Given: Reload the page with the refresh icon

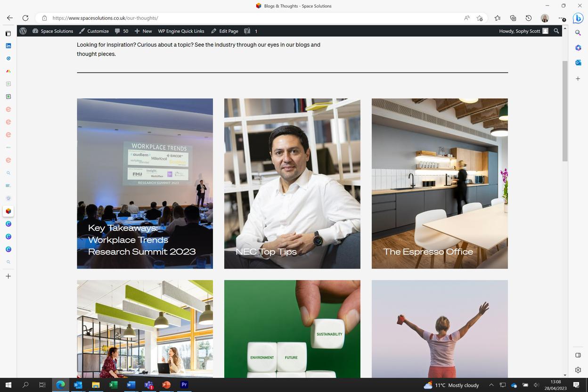Looking at the screenshot, I should point(25,18).
